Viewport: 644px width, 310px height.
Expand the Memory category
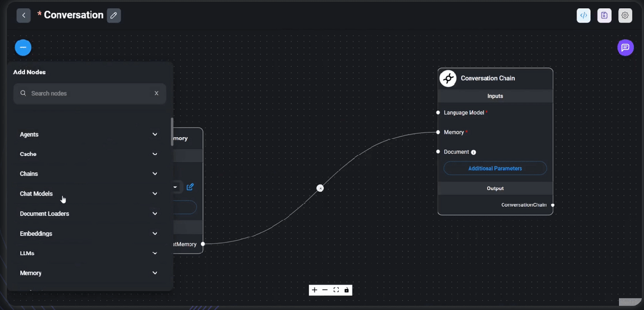pyautogui.click(x=89, y=273)
